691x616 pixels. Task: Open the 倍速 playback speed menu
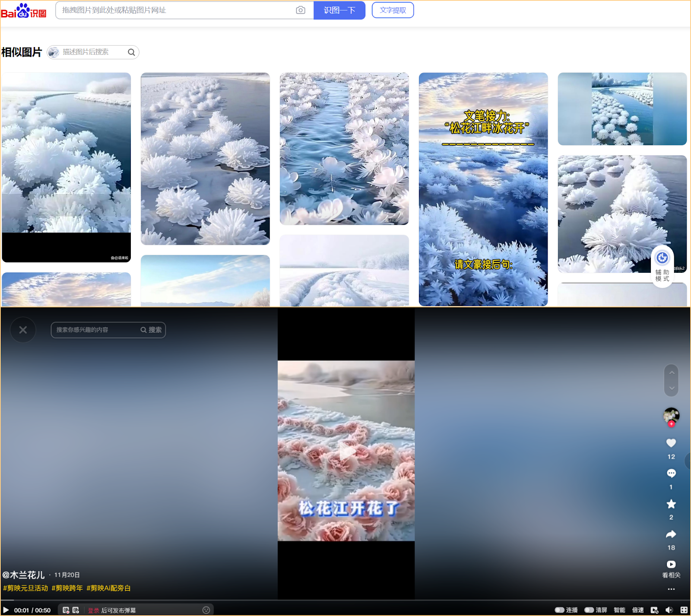tap(638, 610)
